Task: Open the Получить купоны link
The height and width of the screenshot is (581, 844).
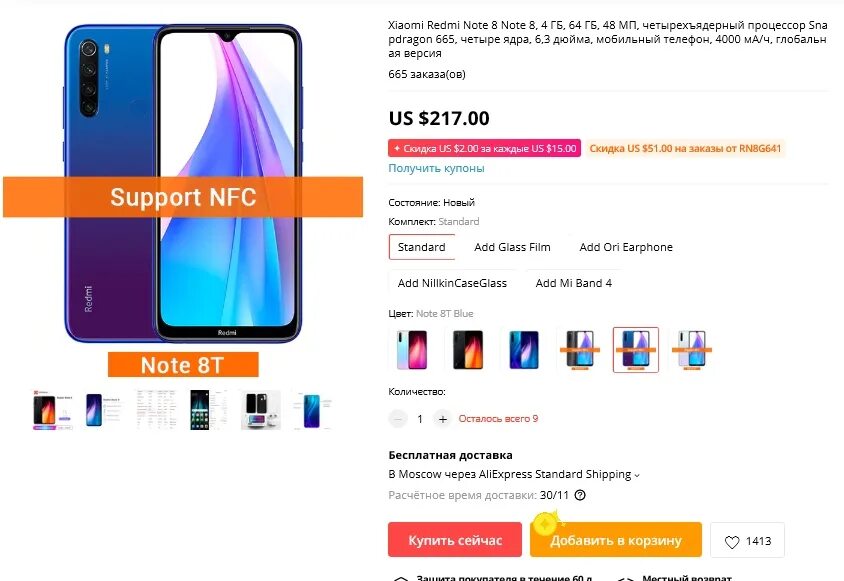Action: pos(436,169)
